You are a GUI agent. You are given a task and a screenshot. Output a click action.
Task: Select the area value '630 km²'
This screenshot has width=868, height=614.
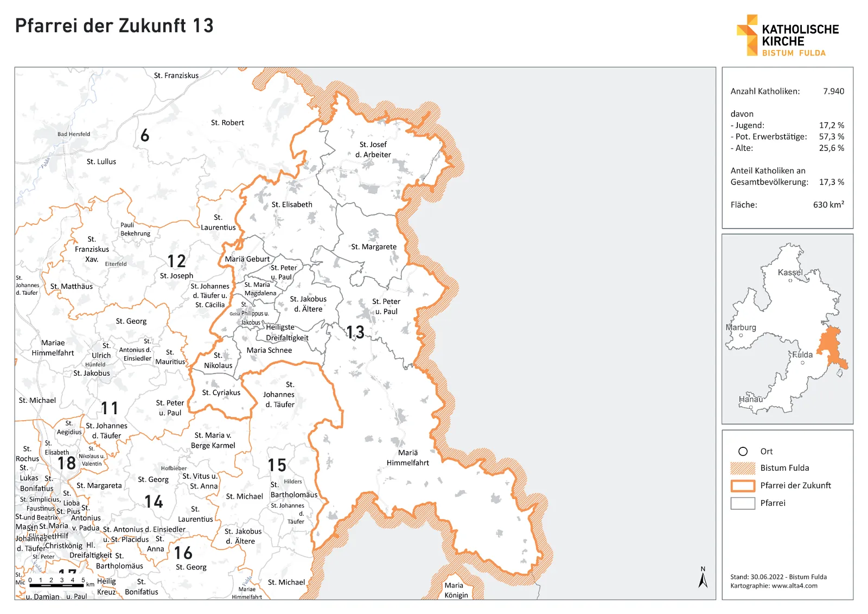[828, 205]
